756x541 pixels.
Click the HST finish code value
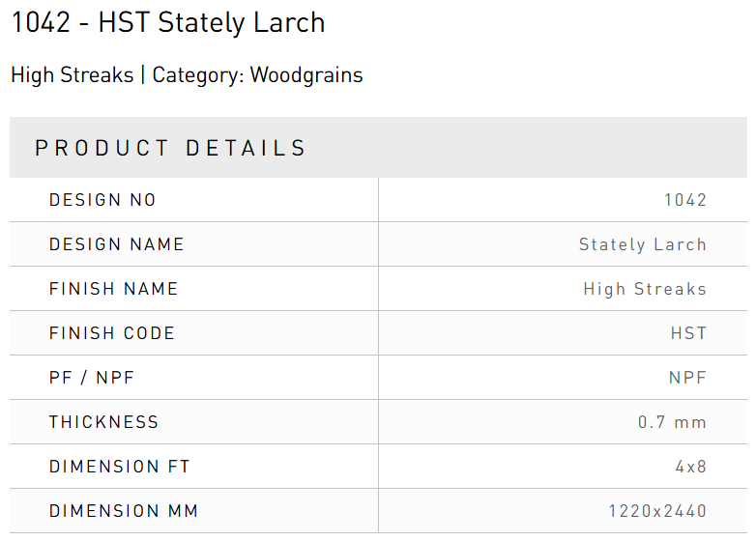click(x=689, y=333)
